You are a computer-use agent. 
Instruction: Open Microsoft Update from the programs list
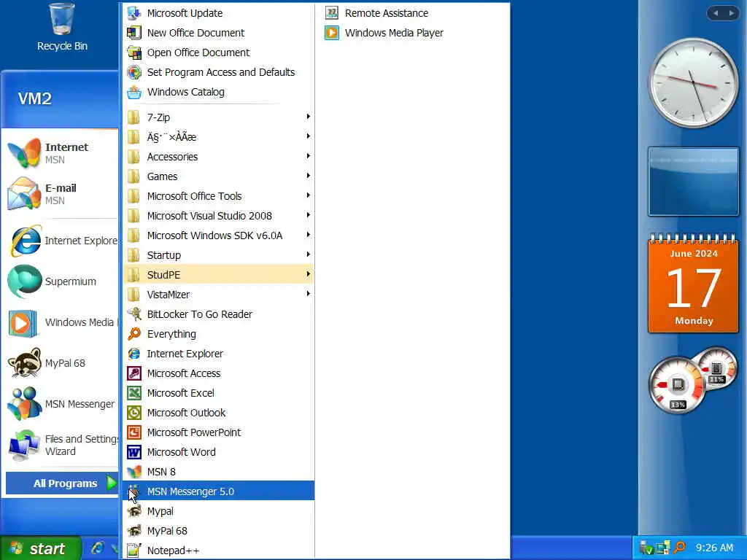(x=219, y=13)
